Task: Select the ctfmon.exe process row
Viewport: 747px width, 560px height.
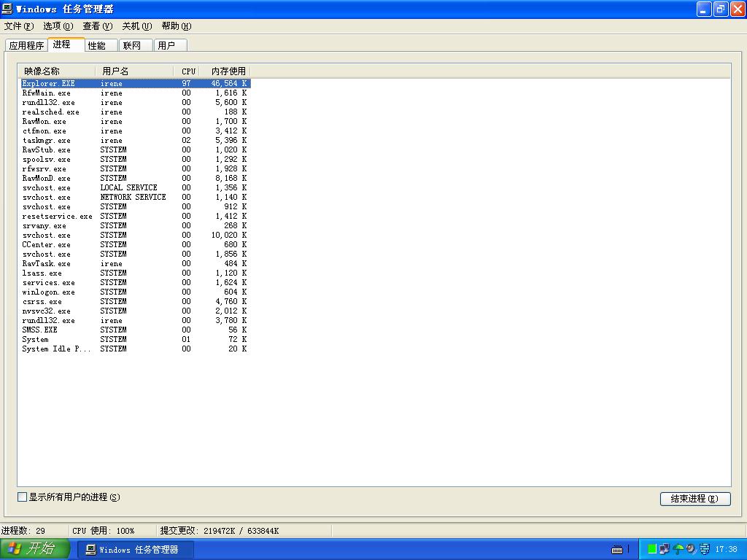Action: (x=135, y=131)
